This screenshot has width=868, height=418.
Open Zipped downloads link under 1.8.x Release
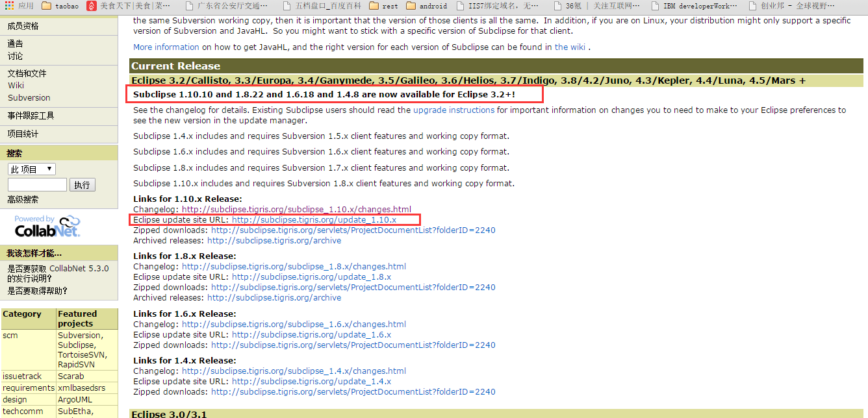tap(353, 287)
